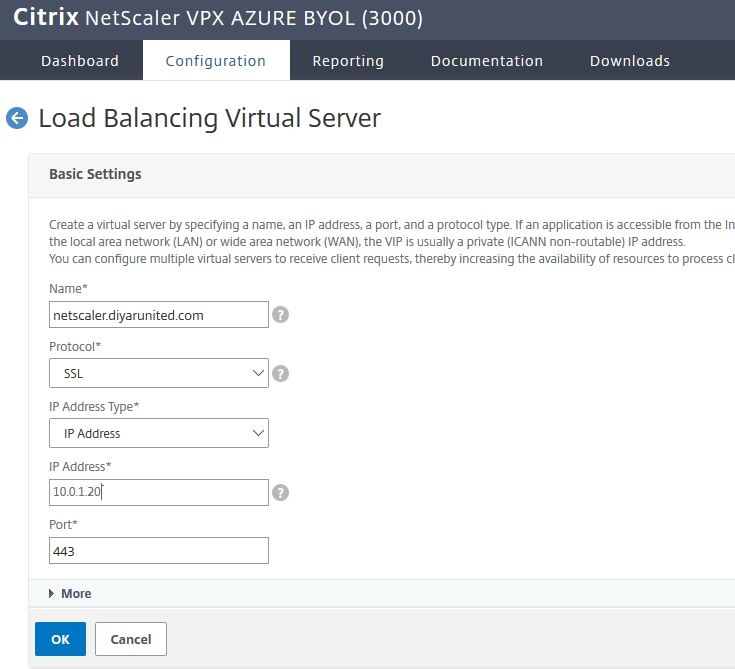Viewport: 735px width, 669px height.
Task: Open the Protocol SSL dropdown
Action: point(159,373)
